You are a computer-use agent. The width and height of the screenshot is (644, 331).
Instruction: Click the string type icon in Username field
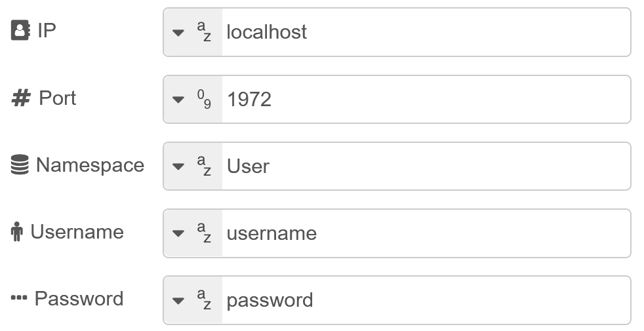coord(204,233)
